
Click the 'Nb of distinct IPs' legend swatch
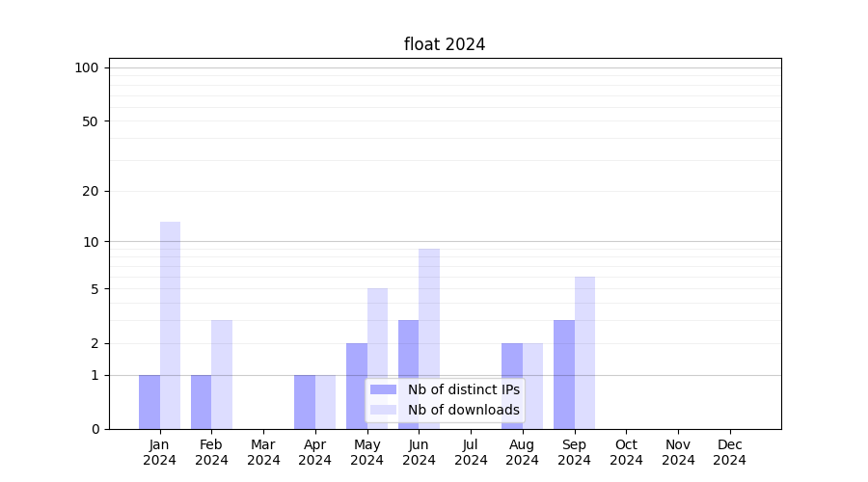(x=383, y=389)
